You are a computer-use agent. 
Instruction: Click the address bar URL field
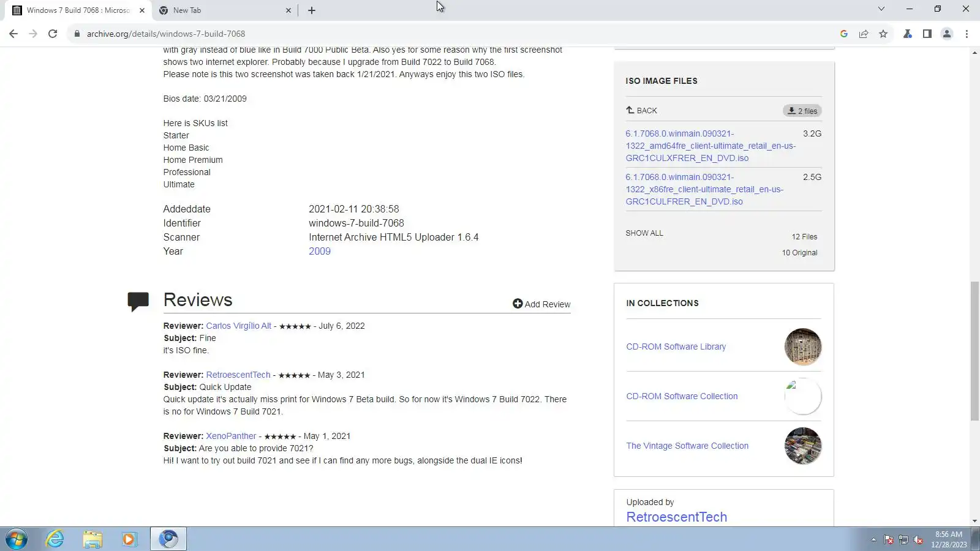pos(453,34)
